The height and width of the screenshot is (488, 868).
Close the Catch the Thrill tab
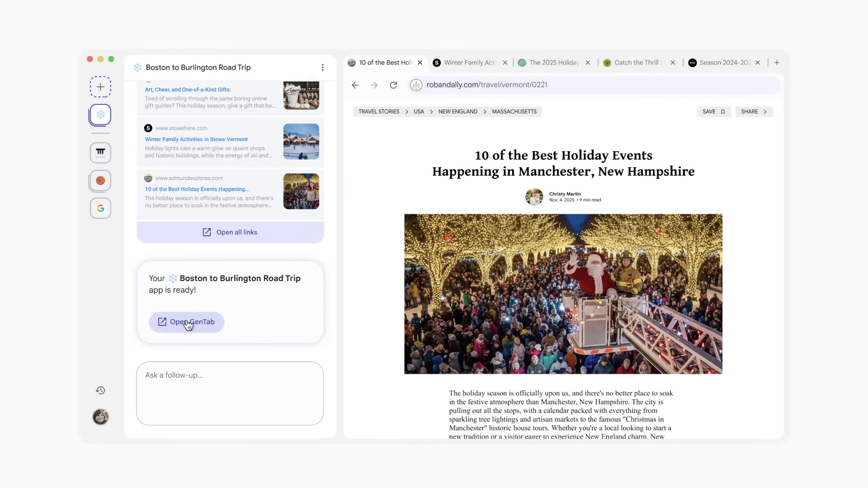point(673,62)
